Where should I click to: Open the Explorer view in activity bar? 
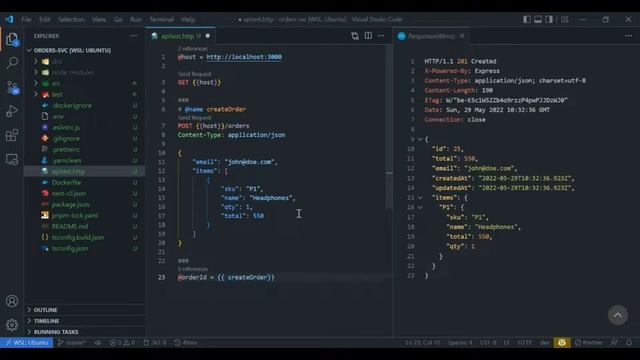12,39
